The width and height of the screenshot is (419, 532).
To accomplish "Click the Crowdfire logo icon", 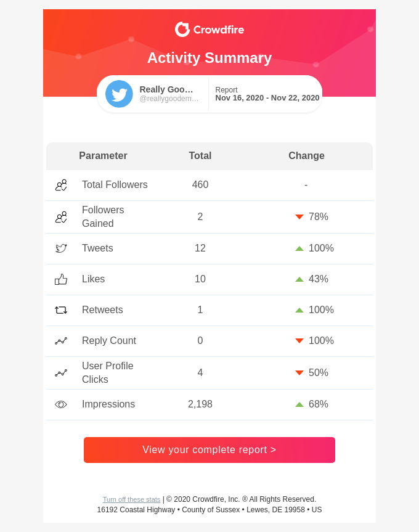I will 181,28.
